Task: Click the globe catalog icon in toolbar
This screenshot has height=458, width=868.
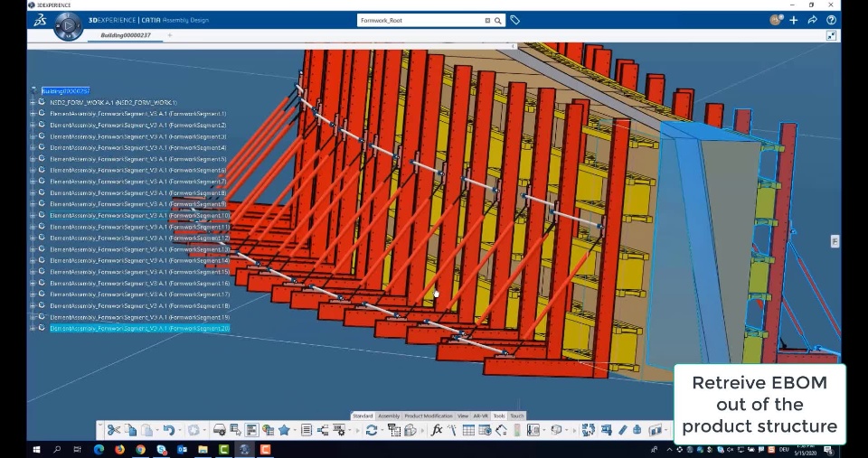Action: [x=269, y=430]
